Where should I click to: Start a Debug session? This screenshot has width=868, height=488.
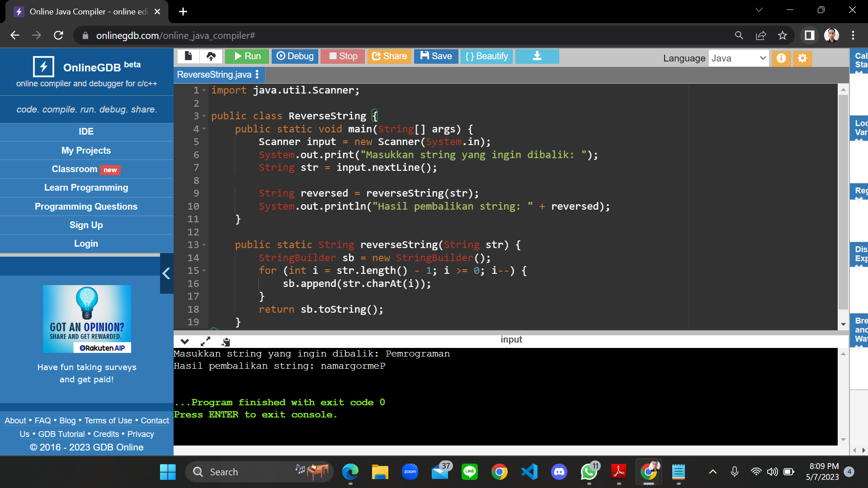295,56
